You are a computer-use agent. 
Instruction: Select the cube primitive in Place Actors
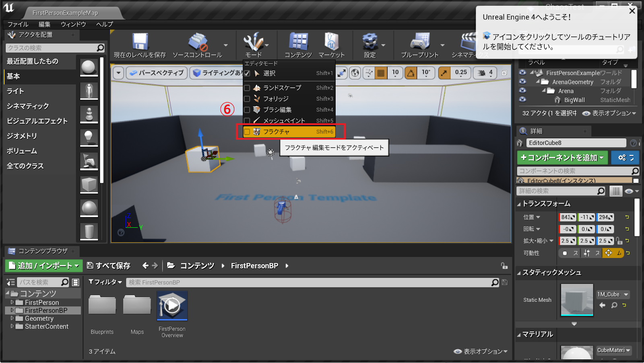click(x=89, y=185)
